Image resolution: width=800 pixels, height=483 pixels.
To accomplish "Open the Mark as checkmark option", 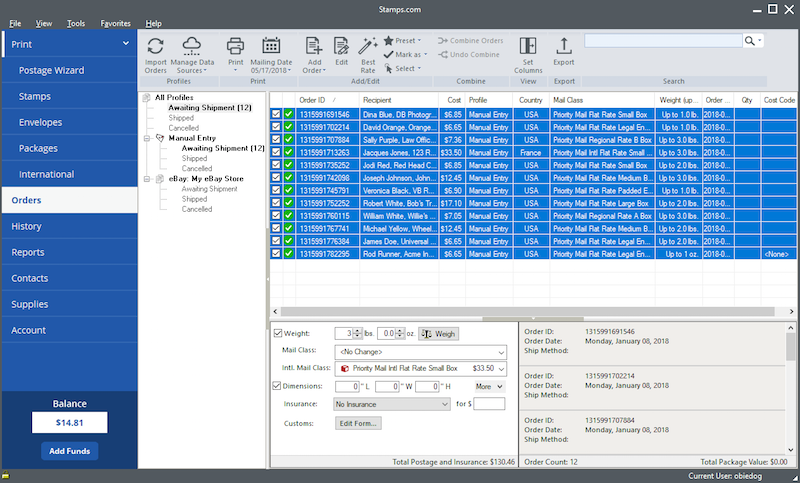I will click(406, 55).
